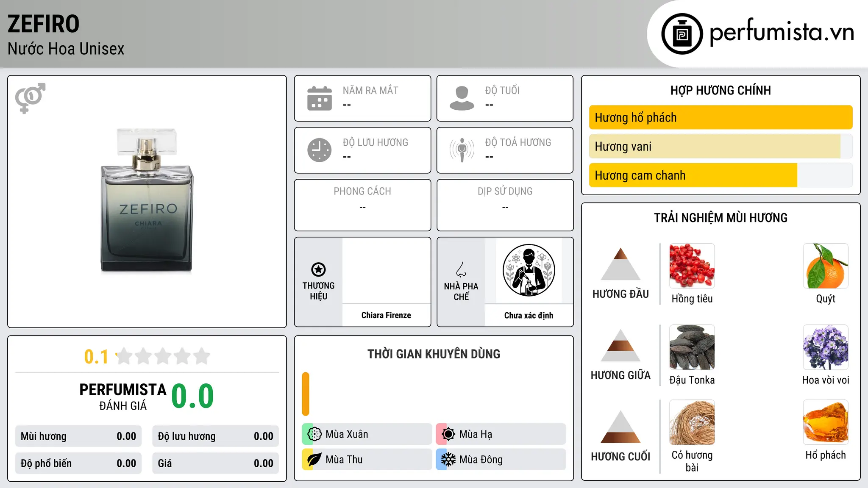Click the 0.1 star rating value
The height and width of the screenshot is (488, 868).
[96, 357]
